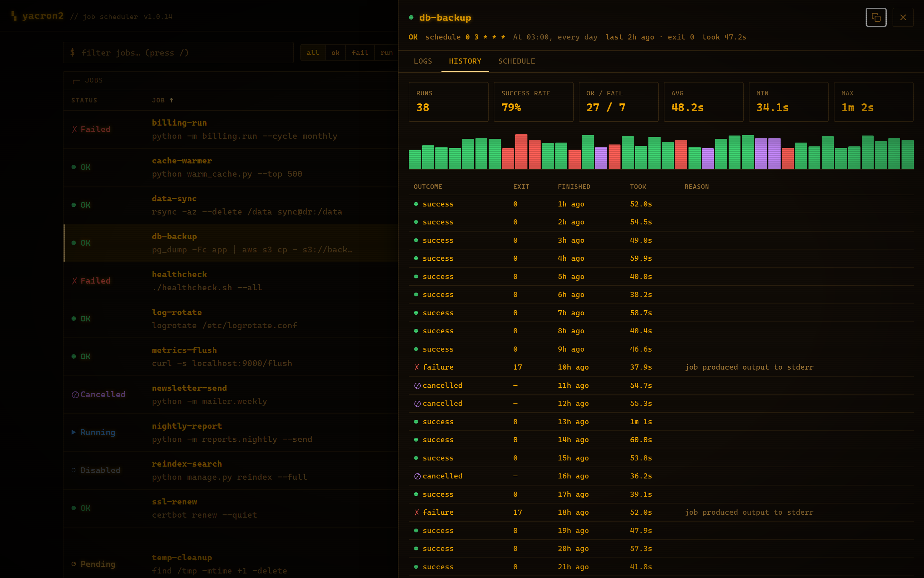924x578 pixels.
Task: Filter jobs by 'run' status
Action: 386,53
